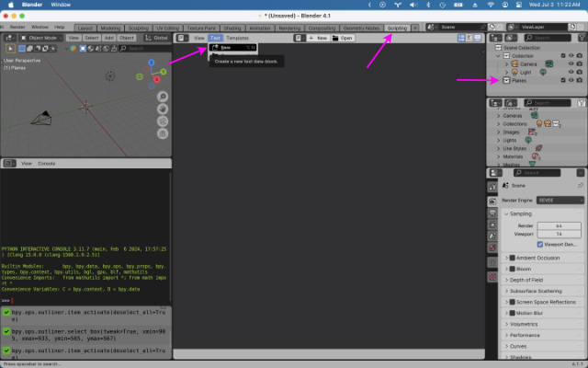Click the 3D viewport editor type icon
The height and width of the screenshot is (368, 588).
[9, 38]
